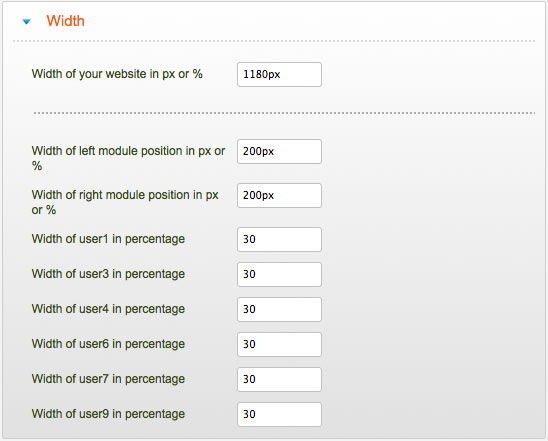Select the user1 width percentage field

(279, 239)
